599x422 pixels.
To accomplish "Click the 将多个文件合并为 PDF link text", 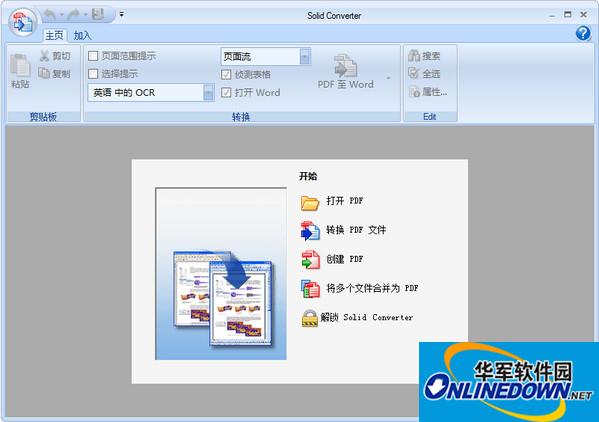I will click(x=372, y=288).
